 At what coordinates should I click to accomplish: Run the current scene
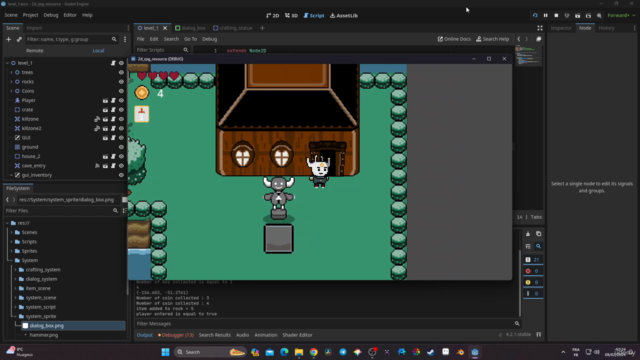[x=577, y=16]
